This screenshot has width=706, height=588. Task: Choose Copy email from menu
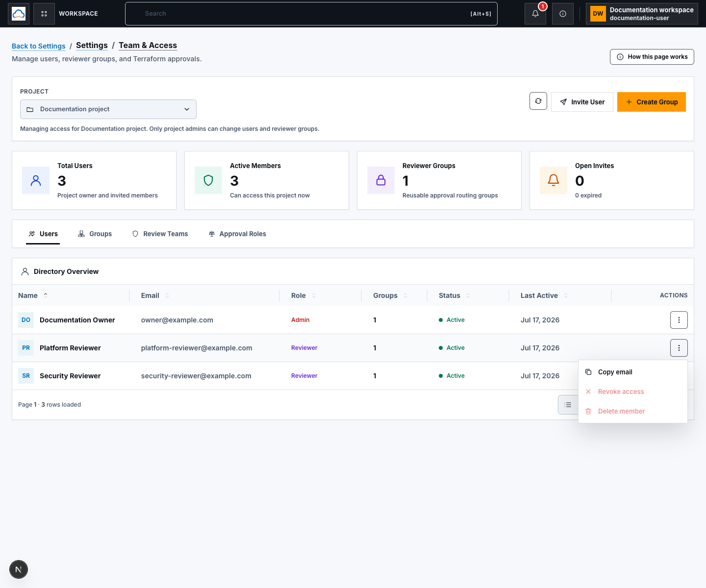[x=633, y=372]
